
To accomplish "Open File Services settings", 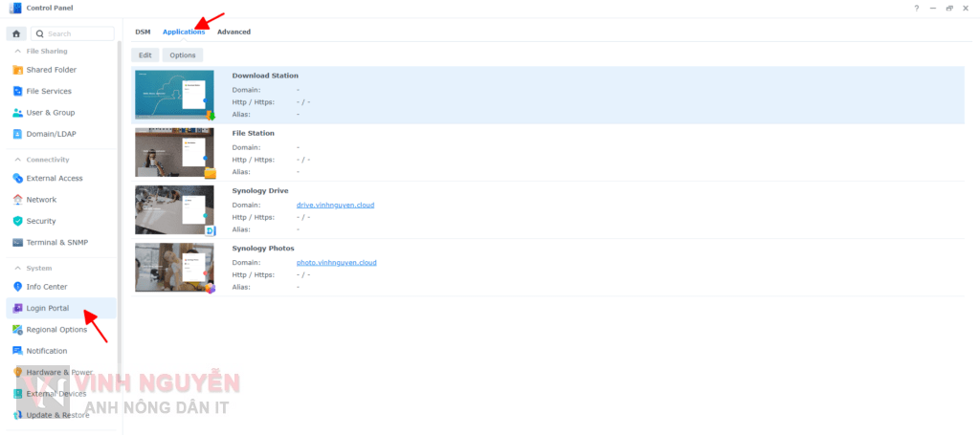I will click(x=48, y=92).
